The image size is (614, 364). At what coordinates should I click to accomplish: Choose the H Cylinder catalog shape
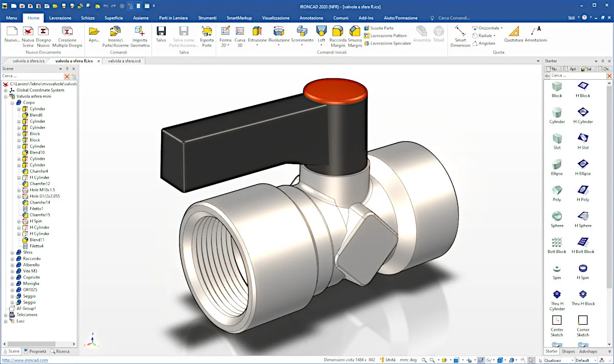(583, 115)
